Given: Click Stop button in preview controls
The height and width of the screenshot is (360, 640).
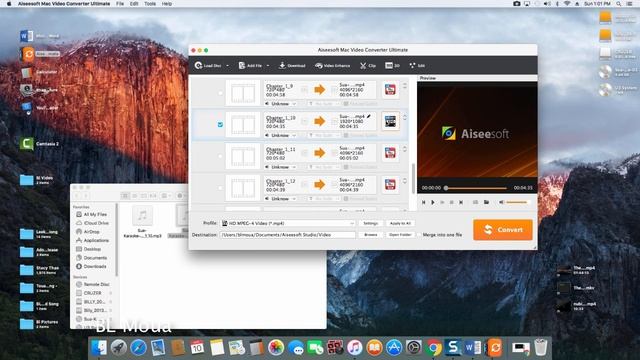Looking at the screenshot, I should [451, 202].
